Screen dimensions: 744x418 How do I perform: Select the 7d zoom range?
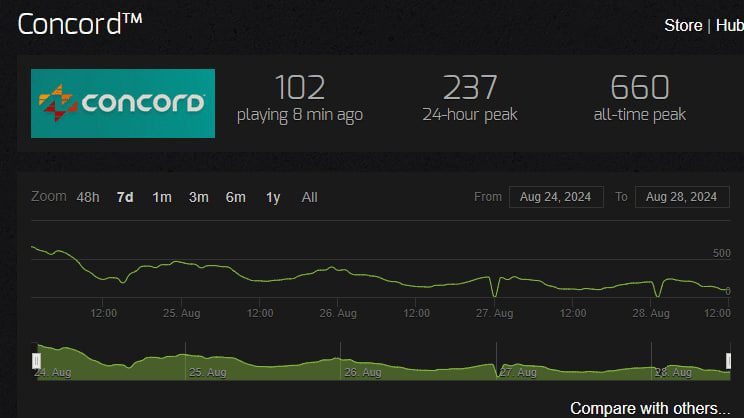point(125,197)
